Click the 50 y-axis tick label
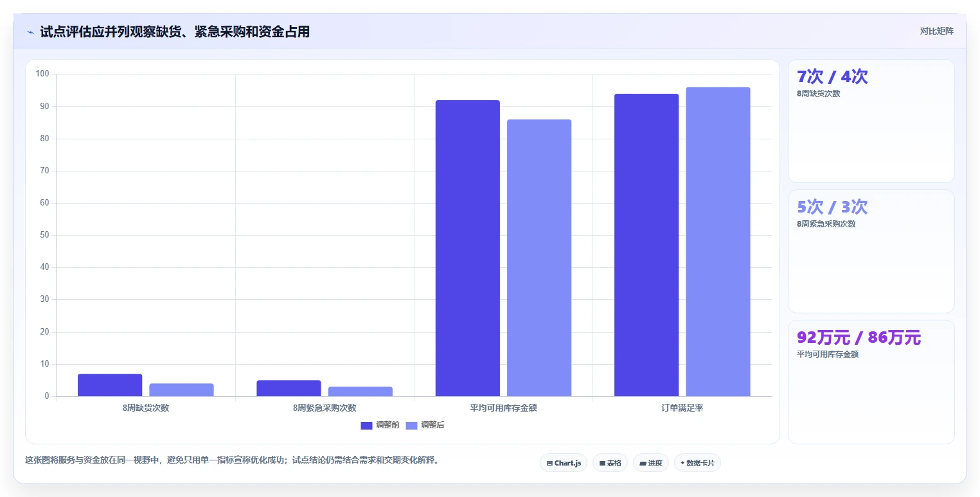Viewport: 980px width, 497px height. point(44,235)
